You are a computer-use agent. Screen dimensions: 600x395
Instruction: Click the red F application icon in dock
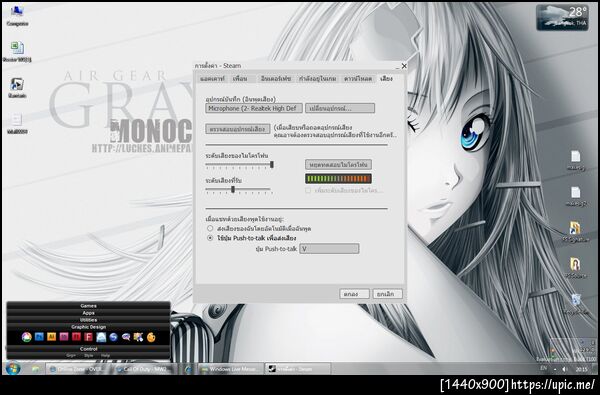[89, 337]
